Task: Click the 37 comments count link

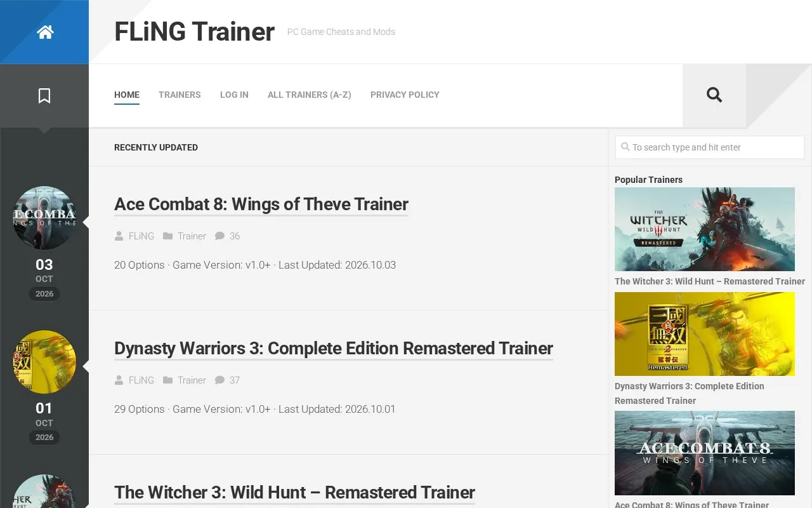Action: (235, 380)
